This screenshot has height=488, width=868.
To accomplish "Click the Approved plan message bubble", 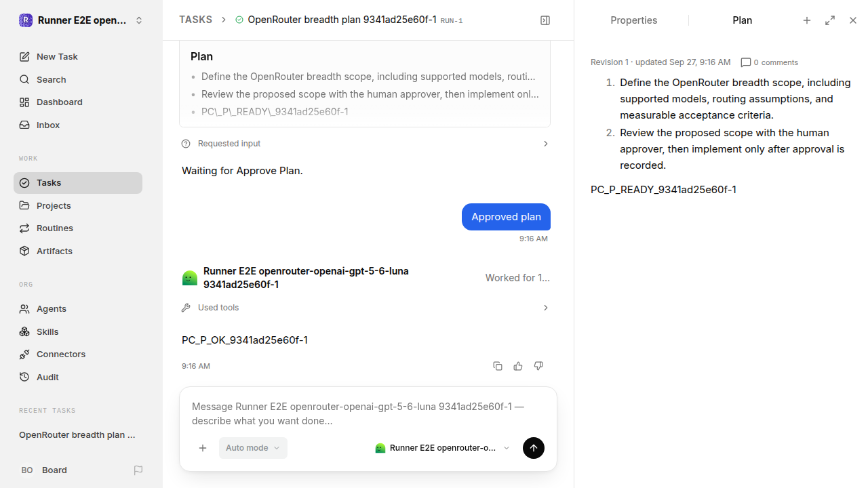I will tap(506, 217).
